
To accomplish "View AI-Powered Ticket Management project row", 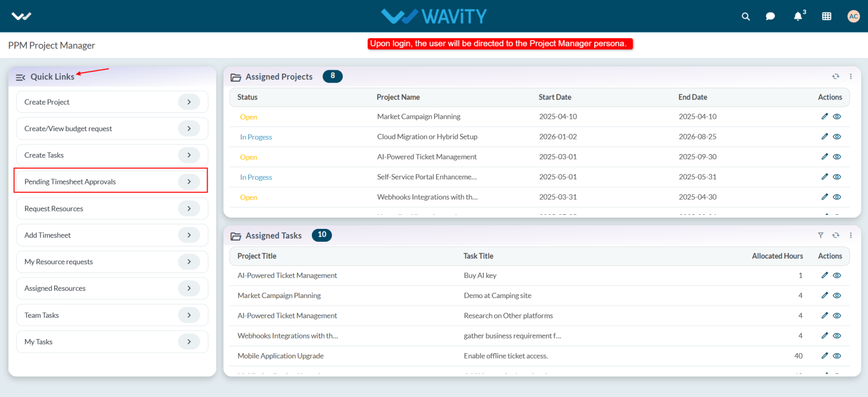I will point(837,157).
